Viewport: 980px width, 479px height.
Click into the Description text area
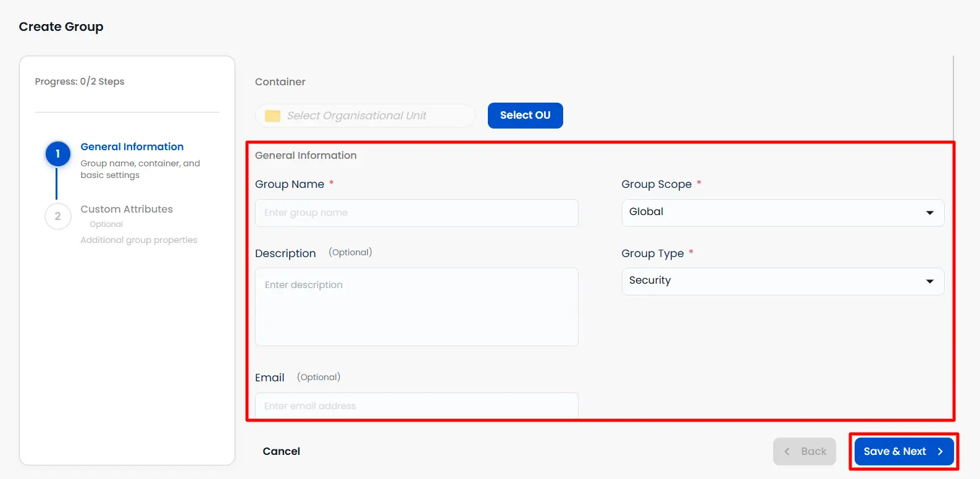(417, 307)
